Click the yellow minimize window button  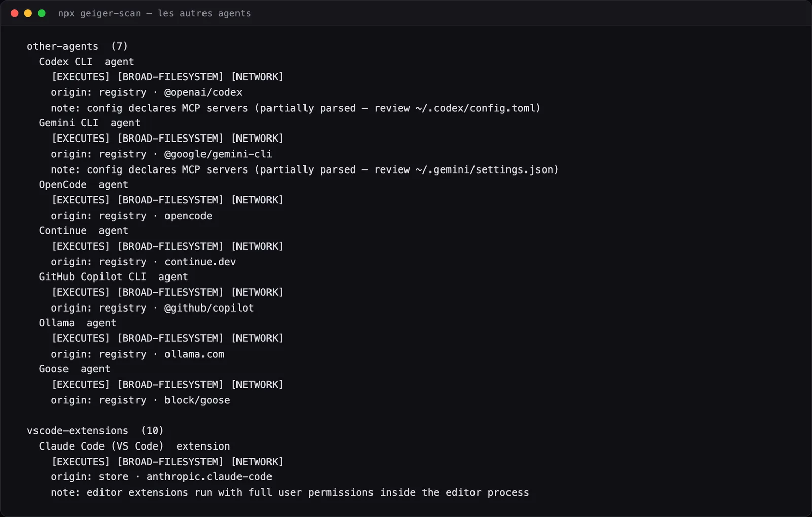(28, 13)
